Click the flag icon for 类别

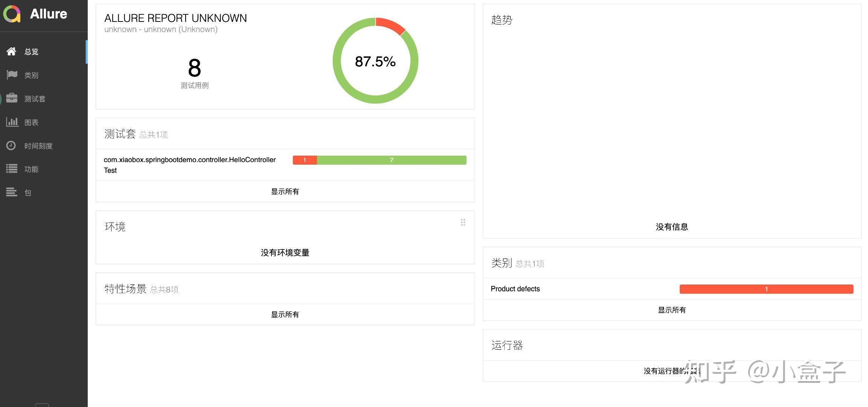[x=12, y=75]
